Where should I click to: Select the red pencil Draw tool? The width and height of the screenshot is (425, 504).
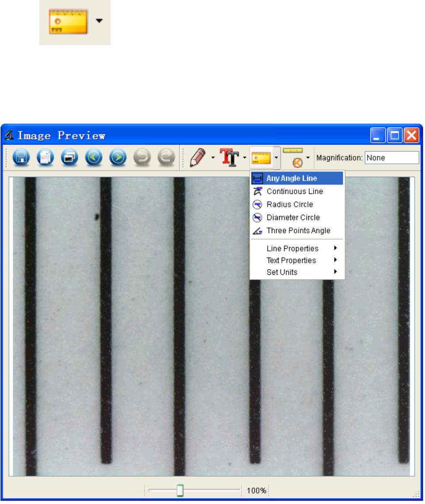198,158
